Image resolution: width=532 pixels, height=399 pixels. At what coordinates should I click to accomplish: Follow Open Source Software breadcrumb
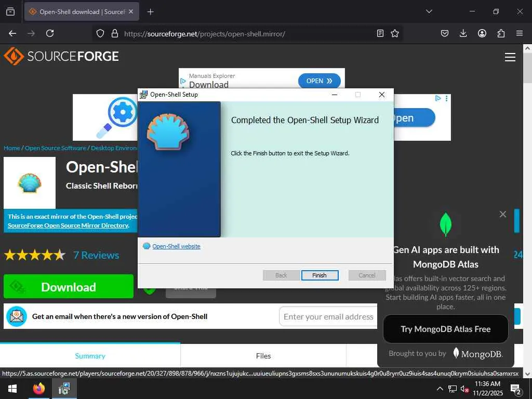tap(55, 148)
